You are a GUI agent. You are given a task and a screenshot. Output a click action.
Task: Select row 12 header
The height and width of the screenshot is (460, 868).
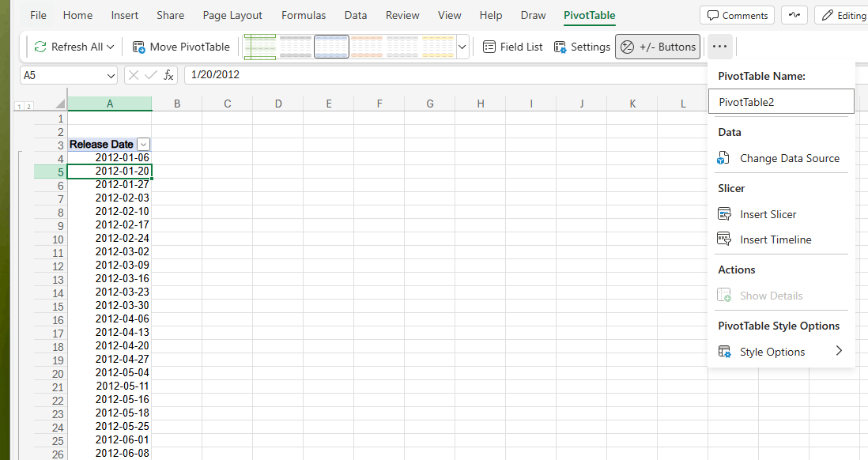click(51, 266)
